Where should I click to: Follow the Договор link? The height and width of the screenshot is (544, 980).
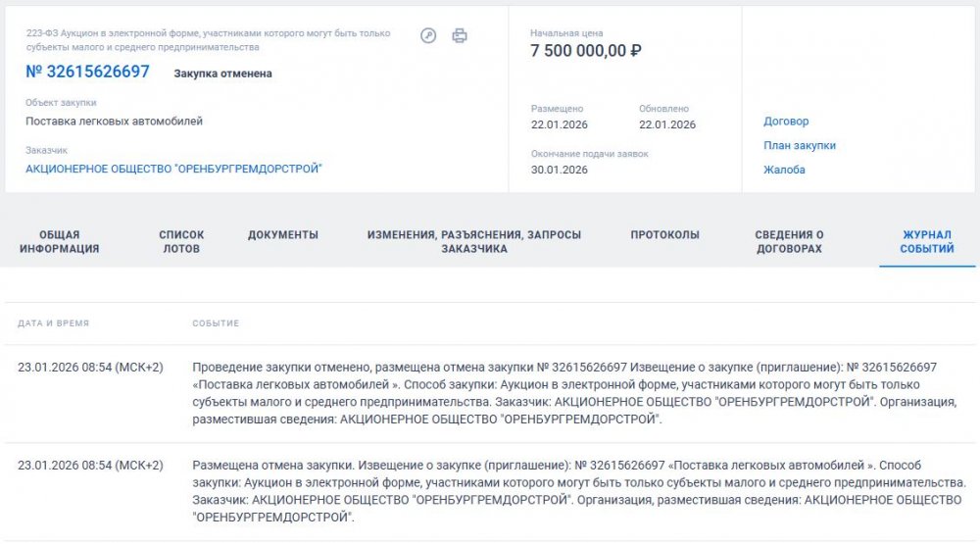[x=786, y=122]
